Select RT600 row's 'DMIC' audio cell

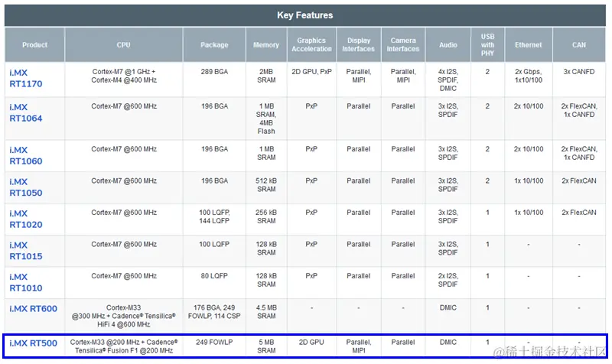[448, 316]
